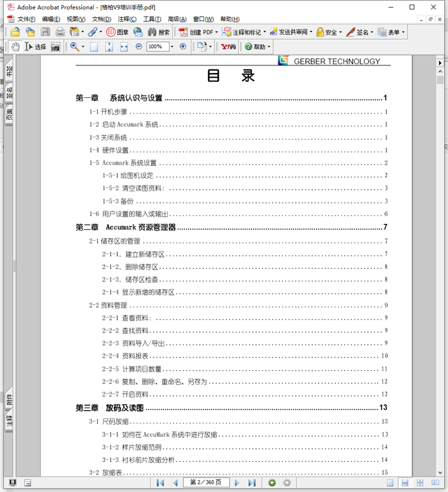Go to the first page
448x492 pixels.
160,483
